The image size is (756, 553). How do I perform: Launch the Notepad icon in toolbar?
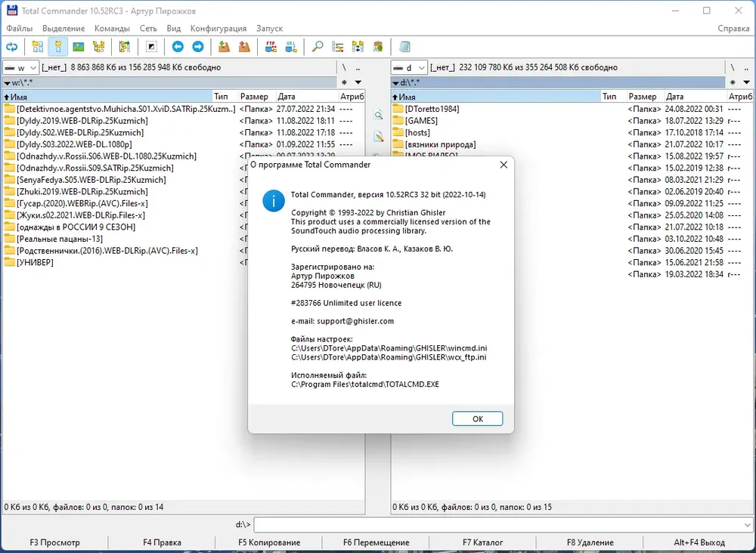point(404,47)
